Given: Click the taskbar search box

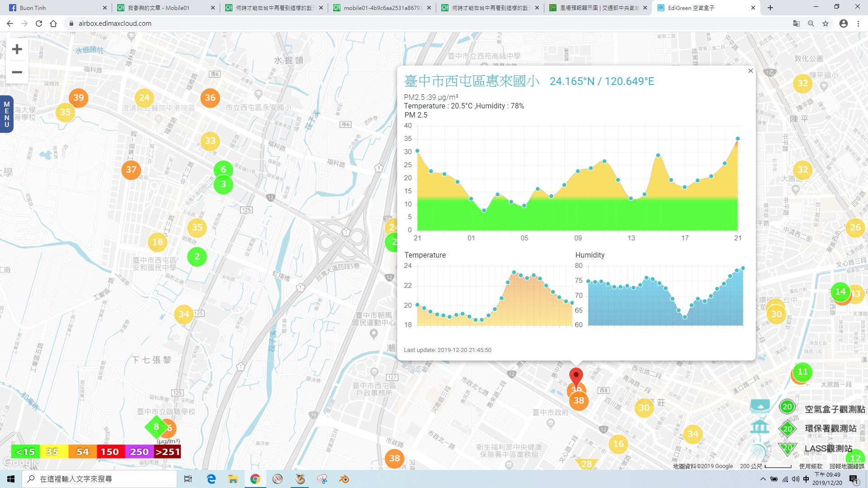Looking at the screenshot, I should [99, 479].
